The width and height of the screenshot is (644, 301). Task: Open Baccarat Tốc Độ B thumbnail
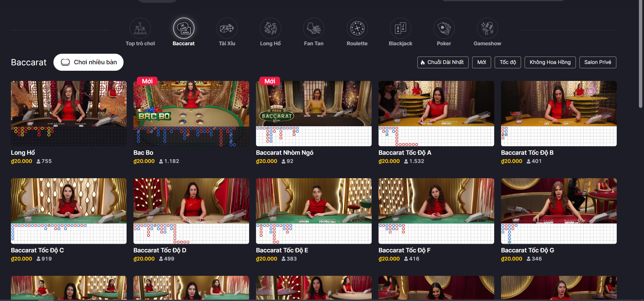[559, 114]
